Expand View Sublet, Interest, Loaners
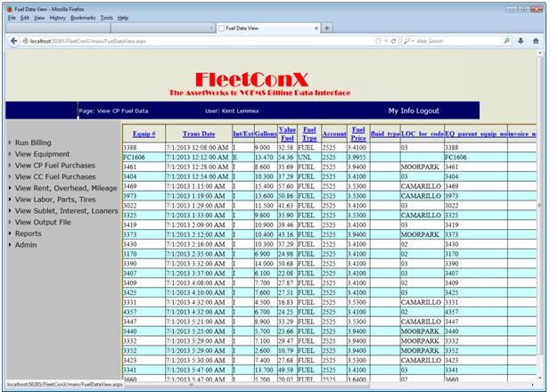 click(66, 211)
